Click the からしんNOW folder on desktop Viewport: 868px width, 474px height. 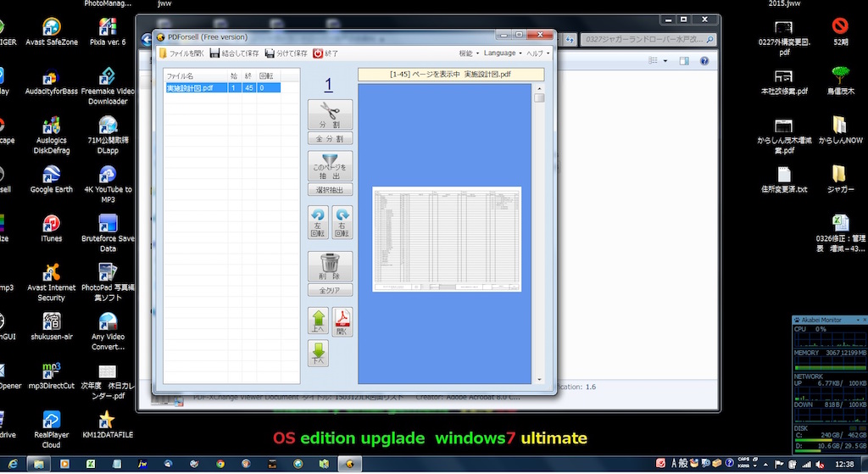point(840,131)
